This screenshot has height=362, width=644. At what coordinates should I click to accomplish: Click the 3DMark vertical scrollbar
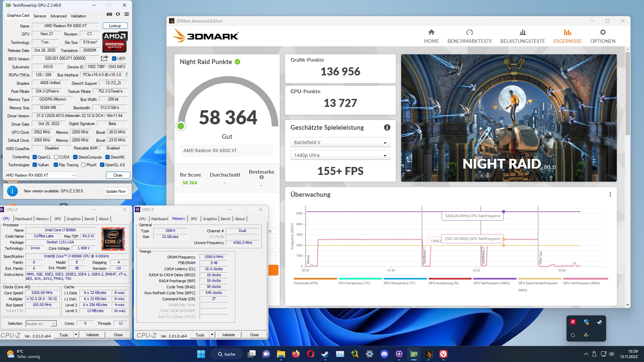pos(628,94)
